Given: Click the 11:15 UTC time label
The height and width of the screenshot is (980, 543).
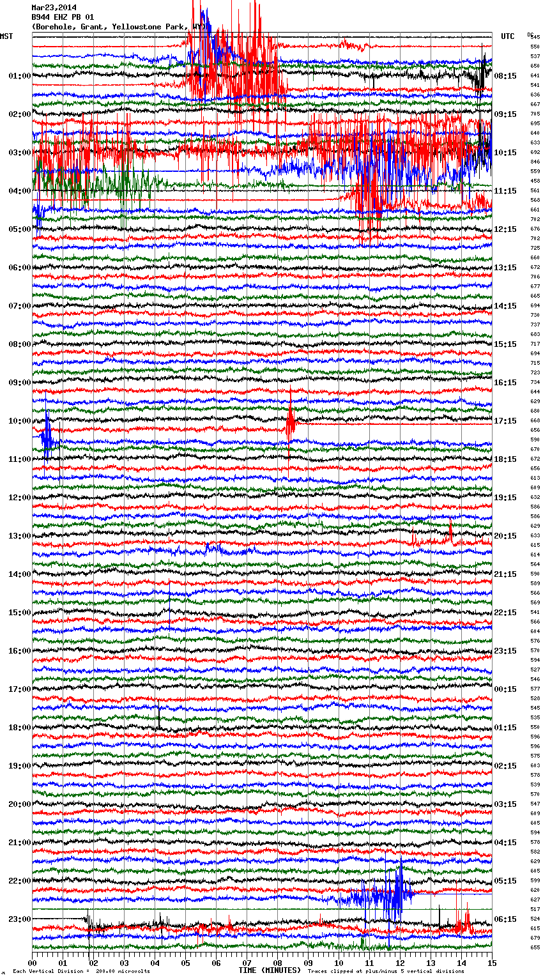Looking at the screenshot, I should (x=505, y=191).
